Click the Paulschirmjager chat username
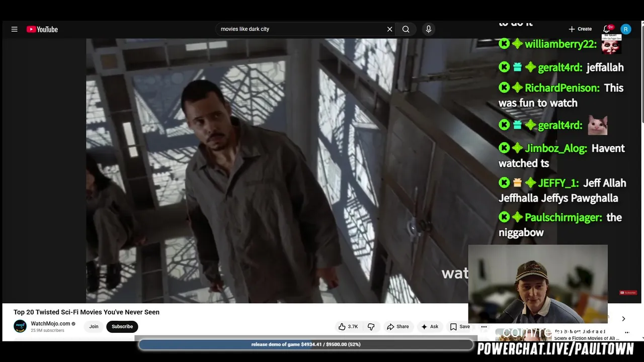Screen dimensions: 644x362 (563, 218)
